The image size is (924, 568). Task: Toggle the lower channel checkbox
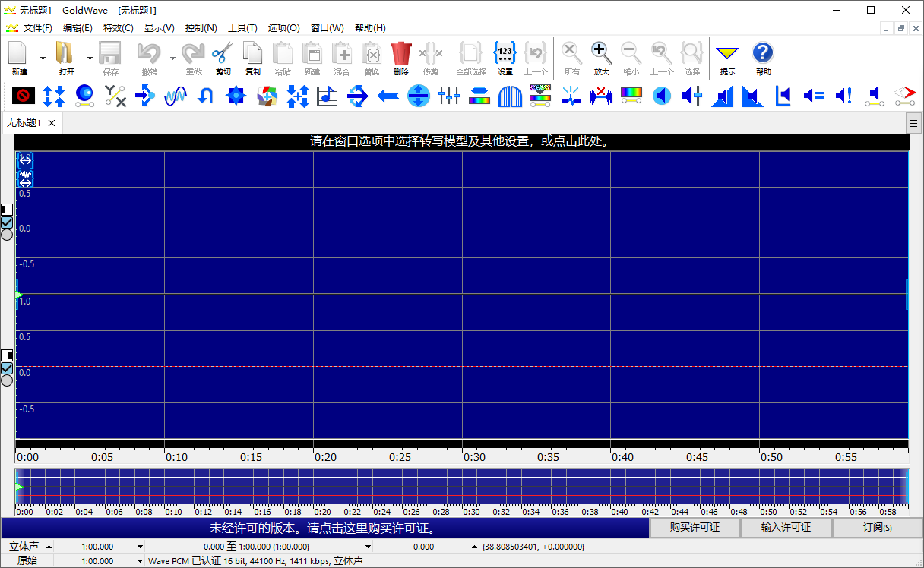click(7, 368)
